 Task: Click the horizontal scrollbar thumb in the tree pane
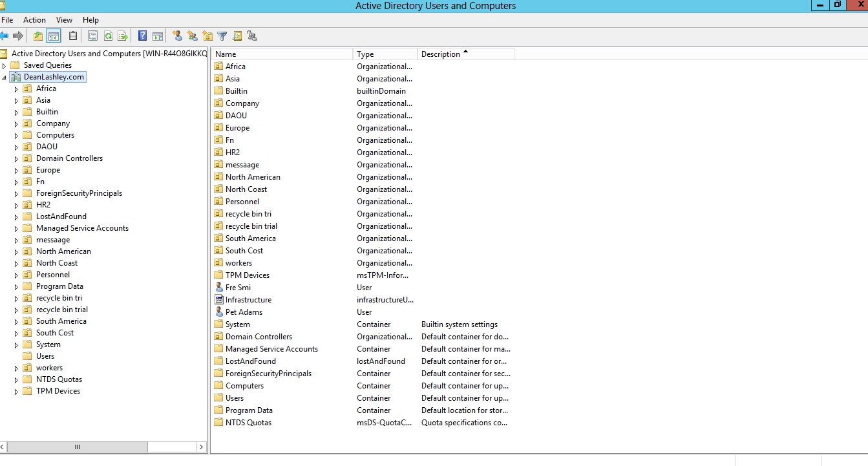pyautogui.click(x=78, y=447)
